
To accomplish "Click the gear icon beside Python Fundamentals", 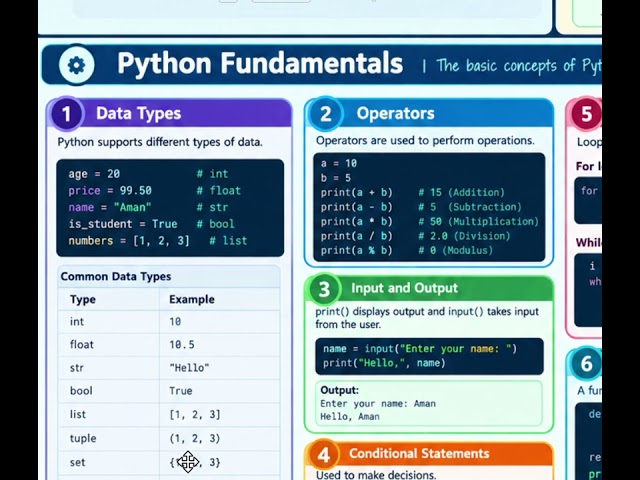I will coord(77,65).
